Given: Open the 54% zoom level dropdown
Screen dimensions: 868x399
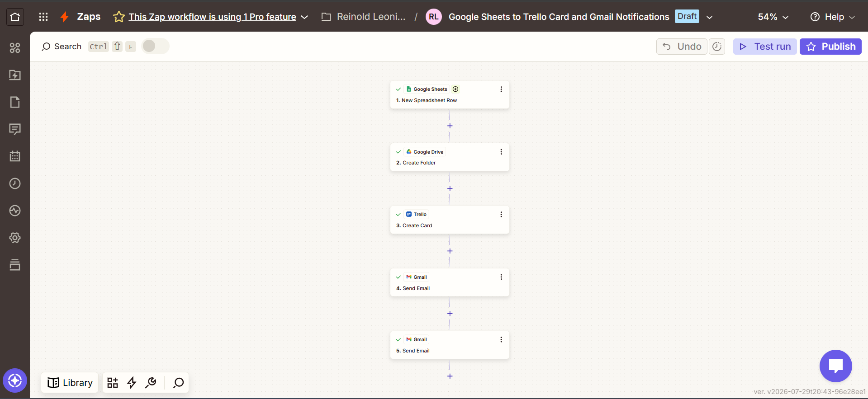Looking at the screenshot, I should pyautogui.click(x=773, y=17).
